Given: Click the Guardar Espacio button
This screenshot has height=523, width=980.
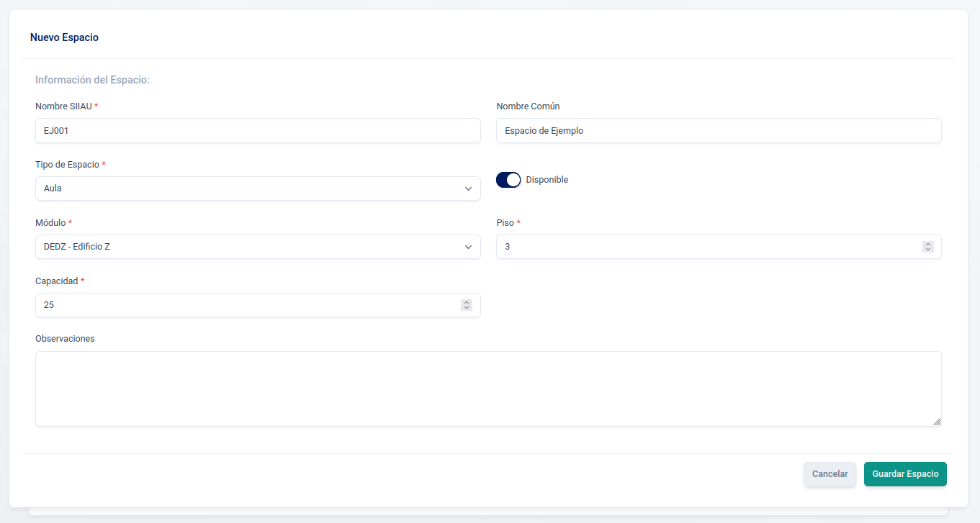Looking at the screenshot, I should (x=905, y=474).
